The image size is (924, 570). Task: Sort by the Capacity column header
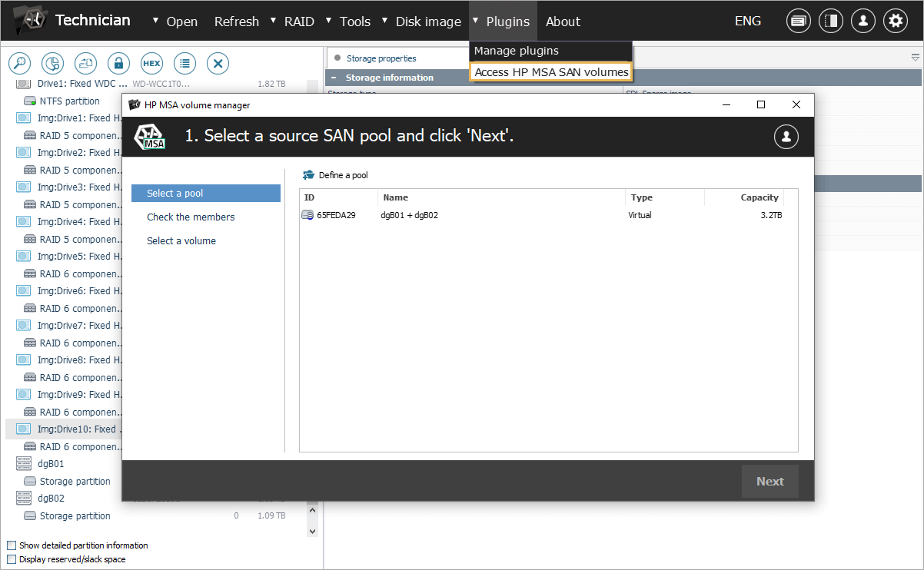[x=743, y=197]
